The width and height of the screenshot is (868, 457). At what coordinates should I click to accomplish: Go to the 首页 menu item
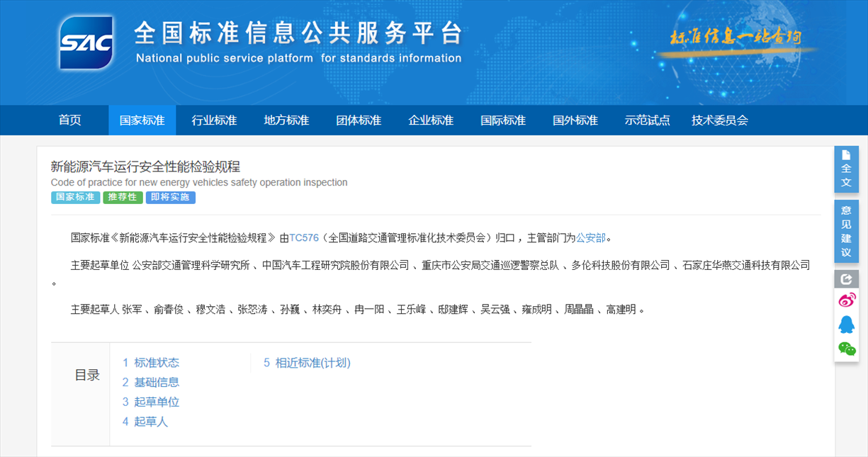pos(70,120)
